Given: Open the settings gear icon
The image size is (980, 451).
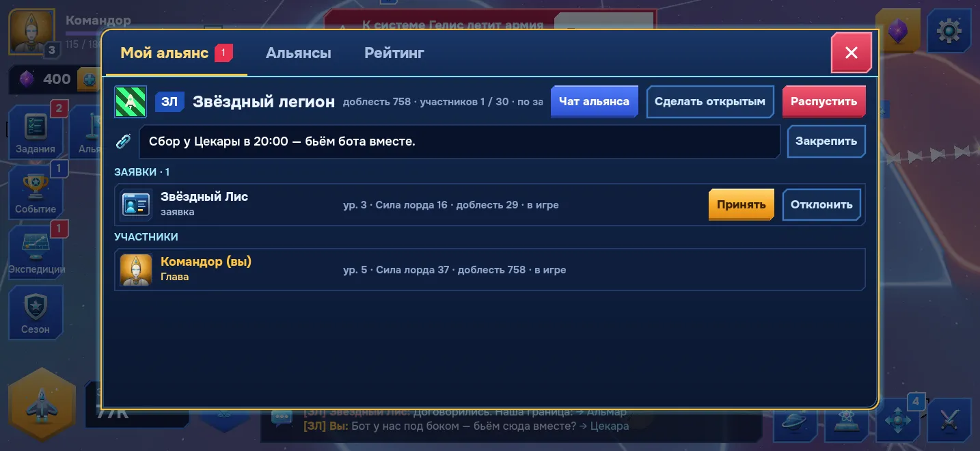Looking at the screenshot, I should coord(949,31).
